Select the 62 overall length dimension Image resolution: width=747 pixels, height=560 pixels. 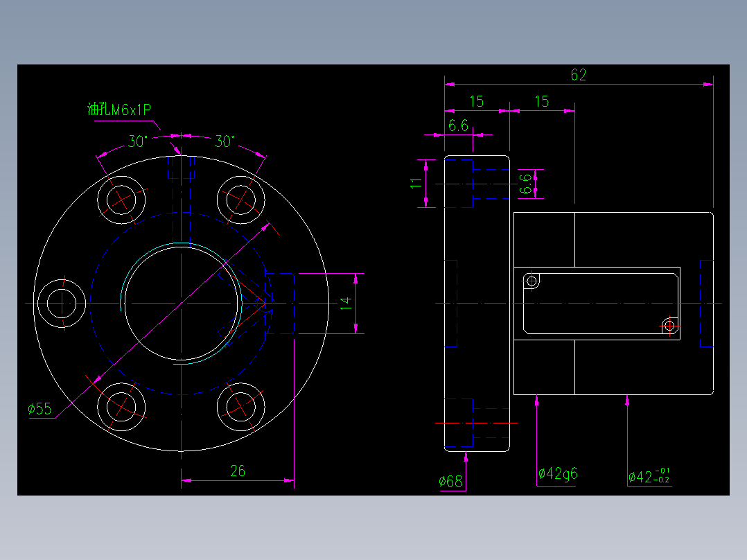click(579, 75)
